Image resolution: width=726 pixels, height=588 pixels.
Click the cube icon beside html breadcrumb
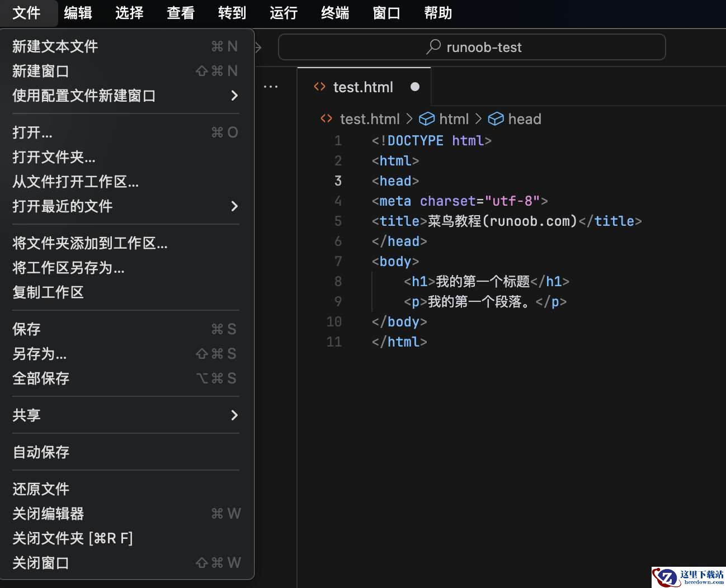coord(427,119)
